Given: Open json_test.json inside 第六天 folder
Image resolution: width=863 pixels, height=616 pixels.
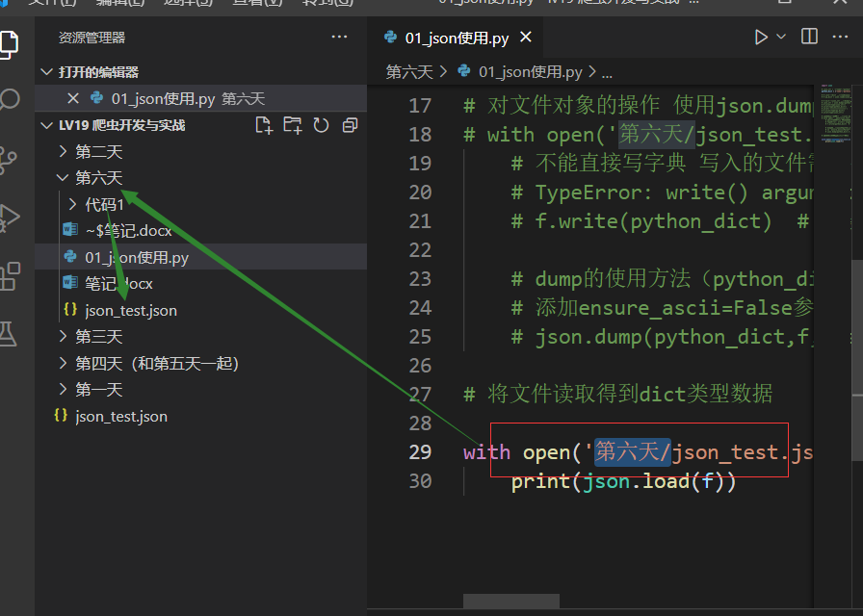Looking at the screenshot, I should click(201, 310).
